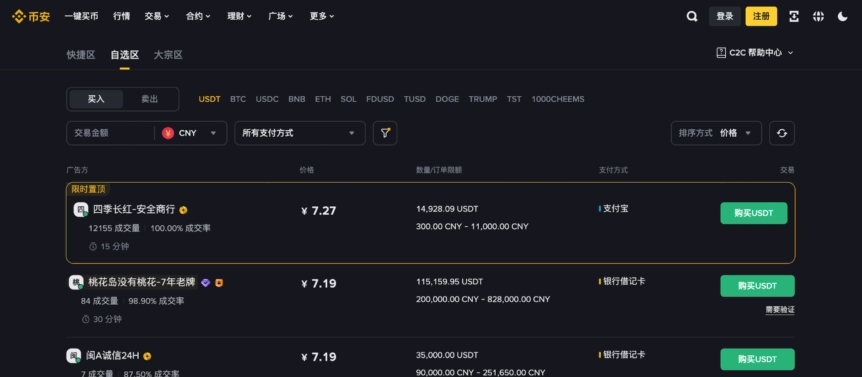This screenshot has height=377, width=862.
Task: Open the language globe icon
Action: tap(818, 16)
